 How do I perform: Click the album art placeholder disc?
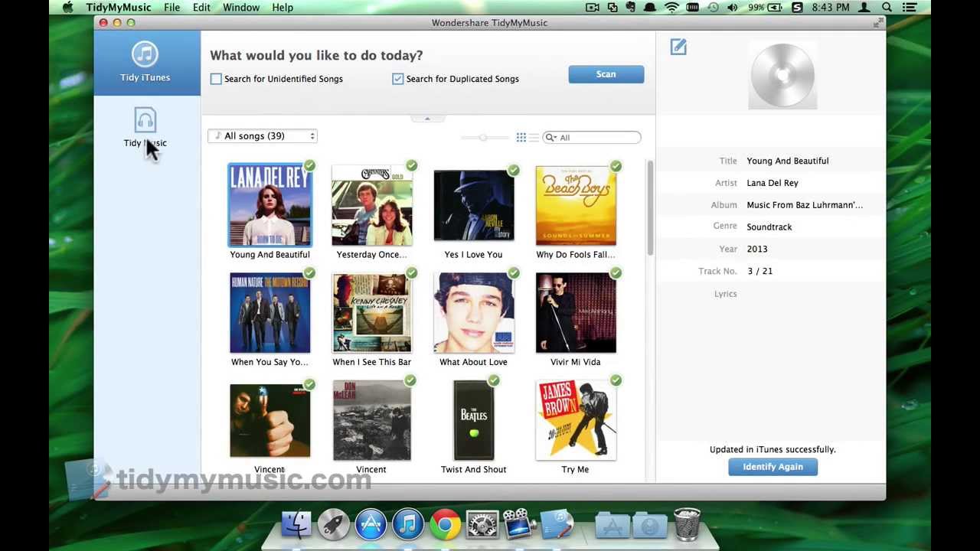(782, 75)
